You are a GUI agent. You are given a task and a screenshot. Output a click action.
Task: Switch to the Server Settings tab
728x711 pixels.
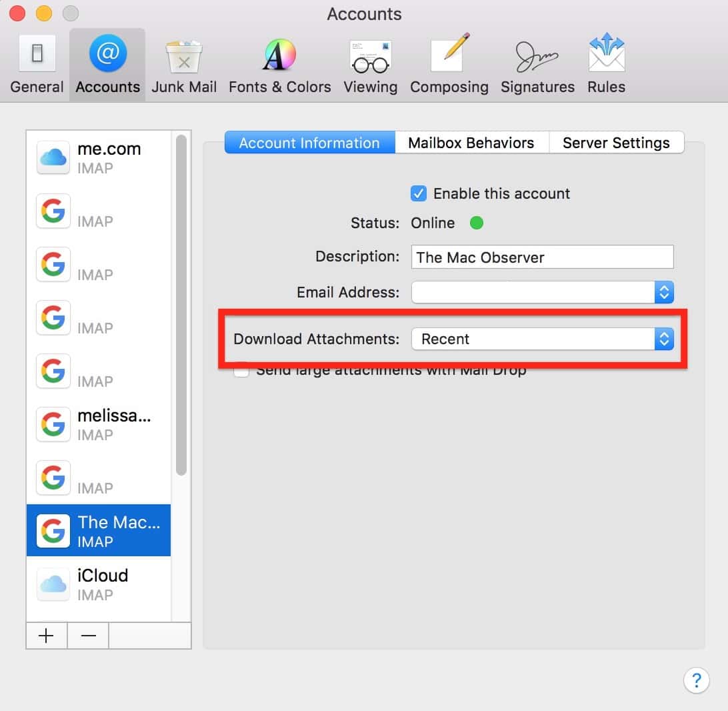615,143
